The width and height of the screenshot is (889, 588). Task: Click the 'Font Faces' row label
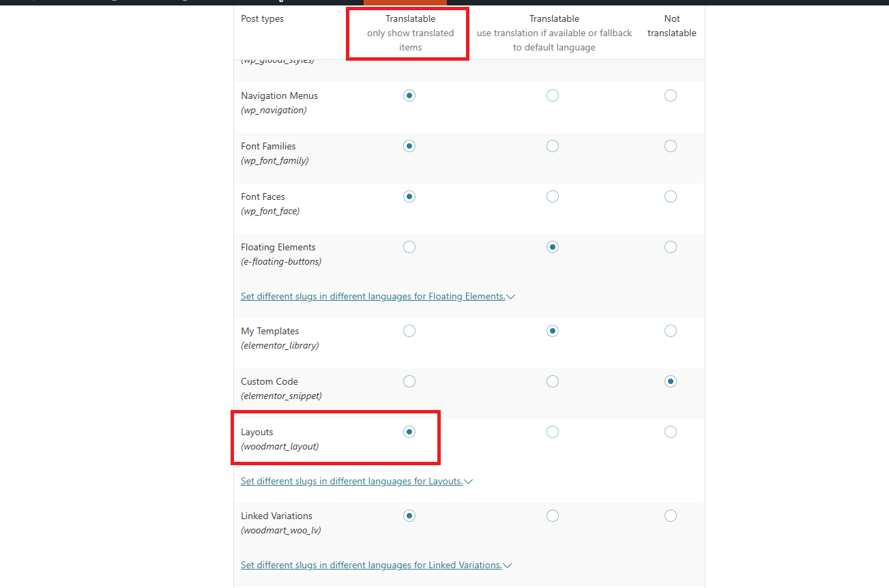(x=263, y=196)
